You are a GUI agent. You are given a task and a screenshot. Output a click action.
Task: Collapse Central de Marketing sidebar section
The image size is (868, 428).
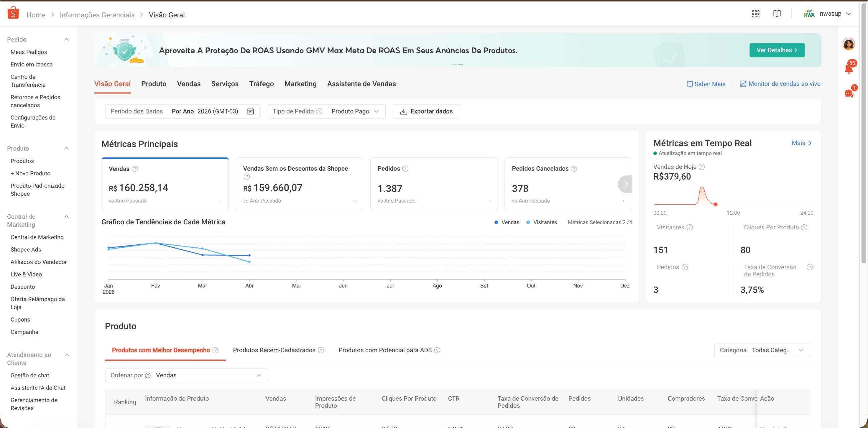[x=66, y=217]
